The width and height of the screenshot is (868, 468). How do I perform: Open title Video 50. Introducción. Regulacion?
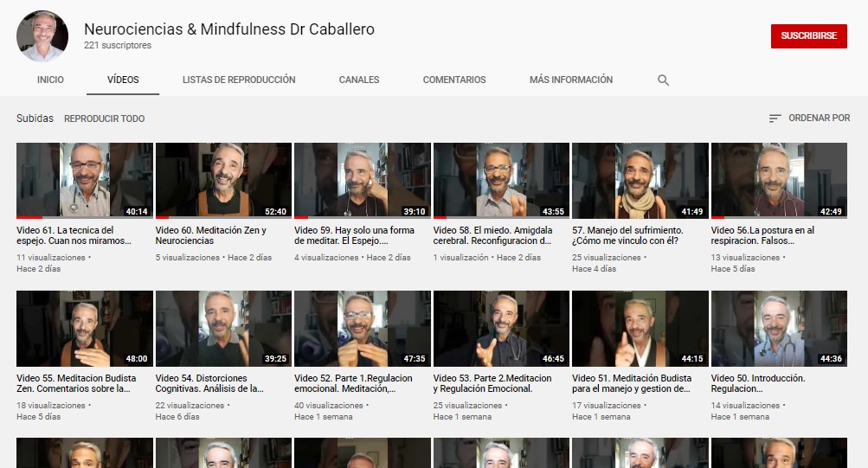pos(758,383)
